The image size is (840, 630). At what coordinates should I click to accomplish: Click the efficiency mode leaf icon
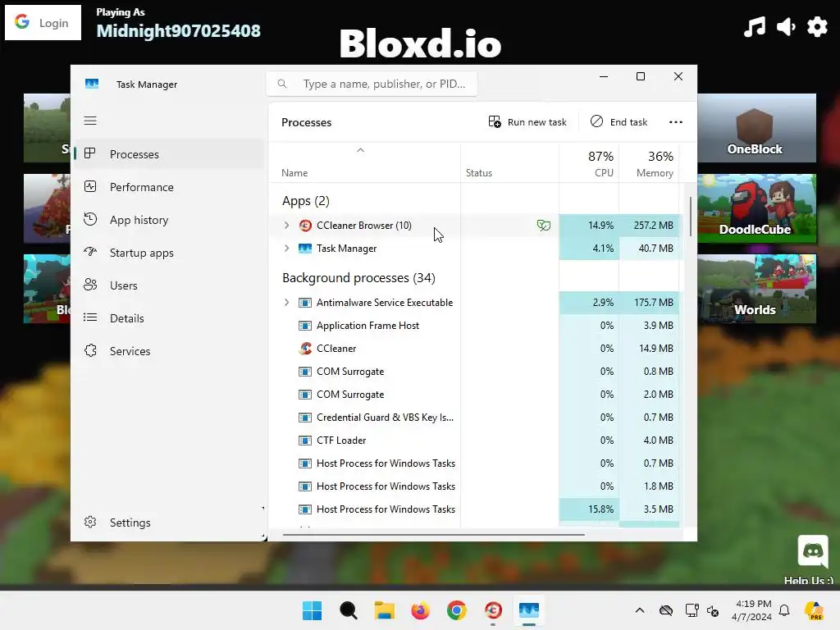pos(543,226)
